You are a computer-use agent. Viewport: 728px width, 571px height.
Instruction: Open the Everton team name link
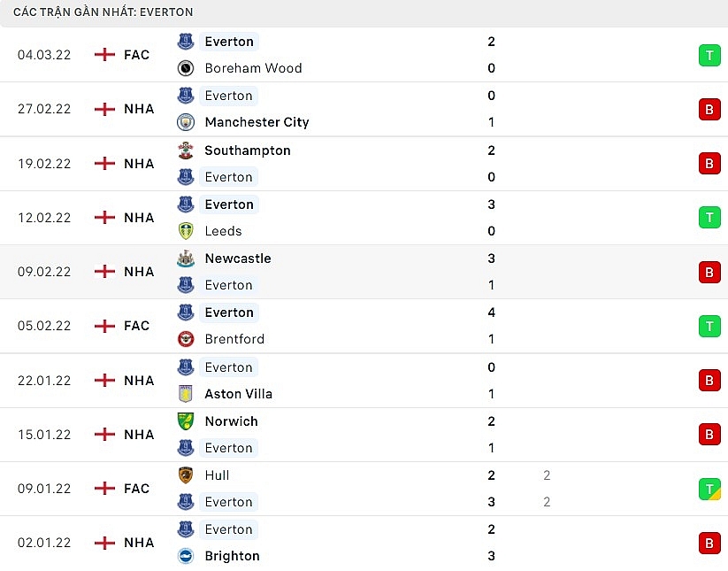pos(228,42)
